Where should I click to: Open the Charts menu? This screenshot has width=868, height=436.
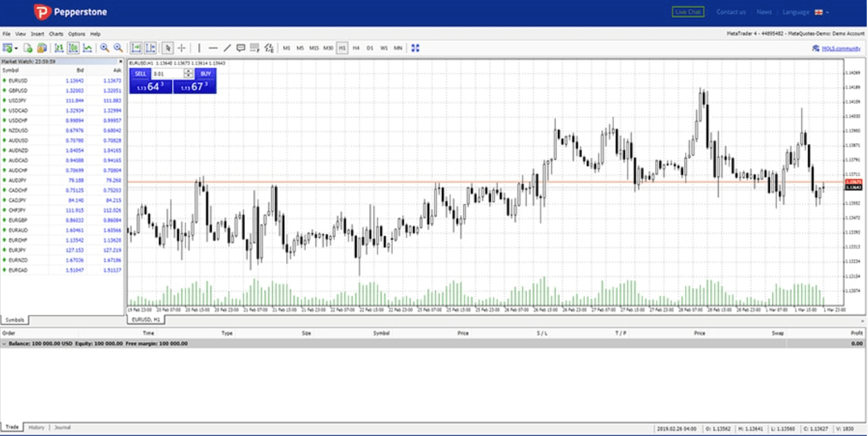(x=56, y=34)
